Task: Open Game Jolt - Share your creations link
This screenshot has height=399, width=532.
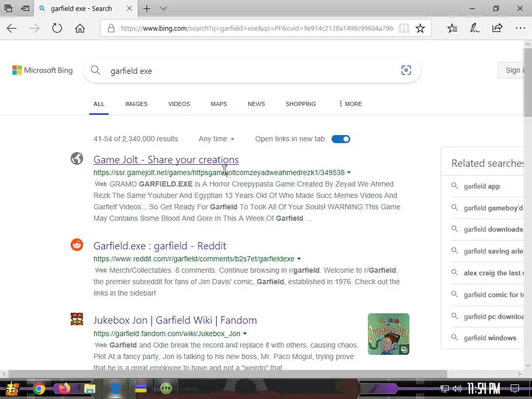Action: (x=166, y=159)
